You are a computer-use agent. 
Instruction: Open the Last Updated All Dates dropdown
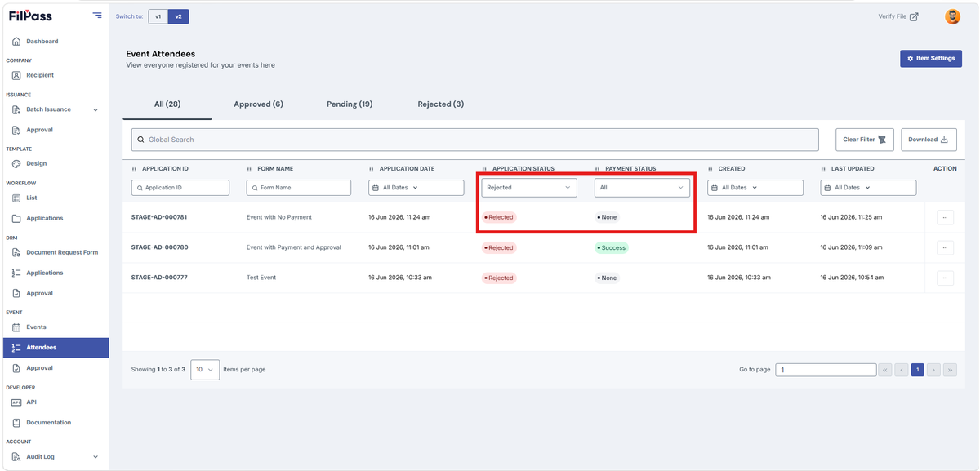[x=868, y=188]
